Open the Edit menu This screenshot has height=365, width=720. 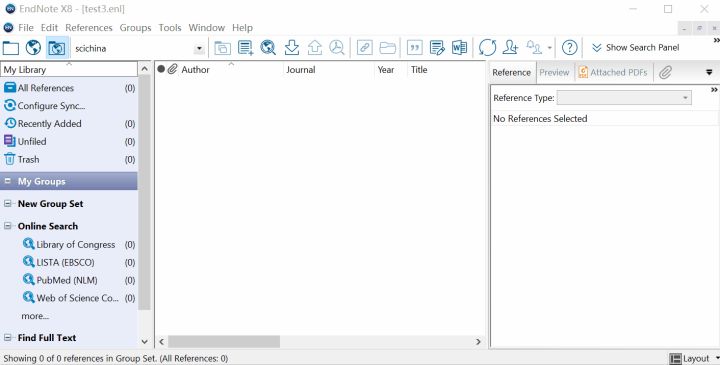tap(49, 28)
